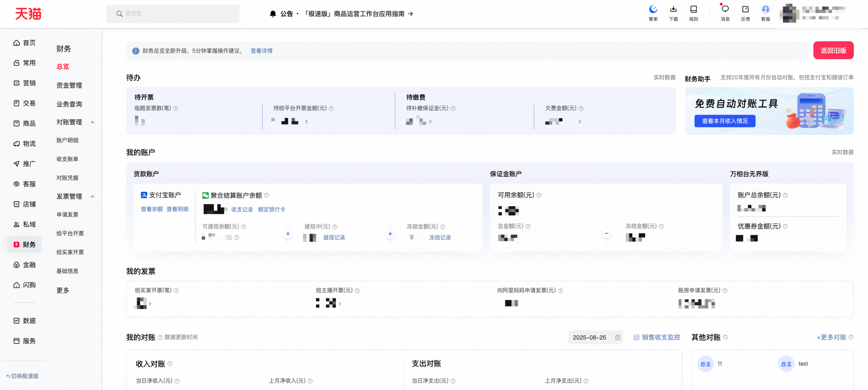Image resolution: width=868 pixels, height=390 pixels.
Task: Click help icon beside 优惠券金额(元)
Action: [785, 227]
